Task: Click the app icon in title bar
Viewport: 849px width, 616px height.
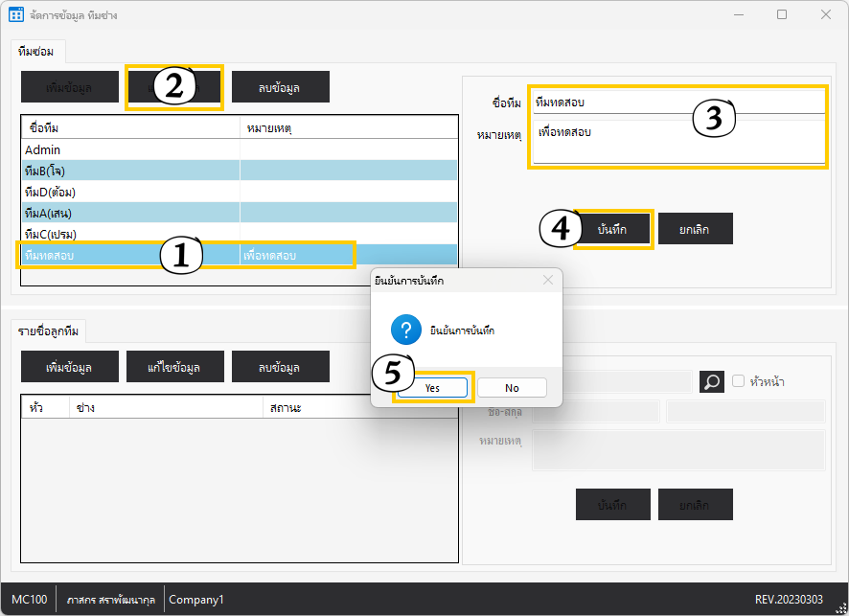Action: [16, 15]
